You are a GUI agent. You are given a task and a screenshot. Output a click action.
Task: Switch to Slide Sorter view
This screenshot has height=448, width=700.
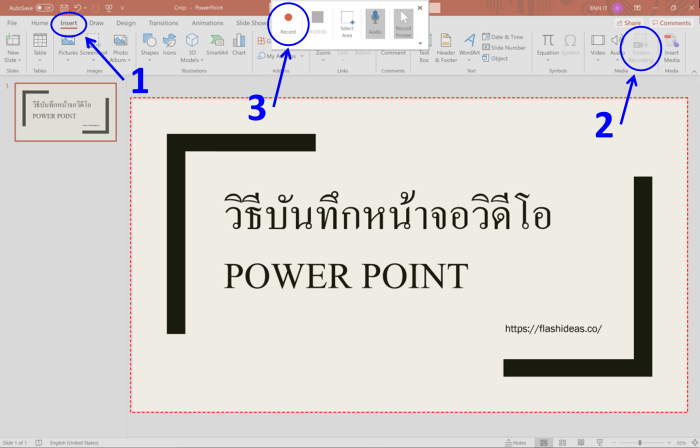(x=562, y=443)
